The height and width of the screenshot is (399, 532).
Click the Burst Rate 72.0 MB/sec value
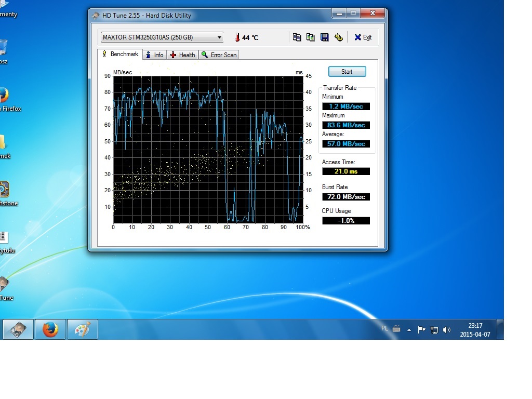coord(345,197)
